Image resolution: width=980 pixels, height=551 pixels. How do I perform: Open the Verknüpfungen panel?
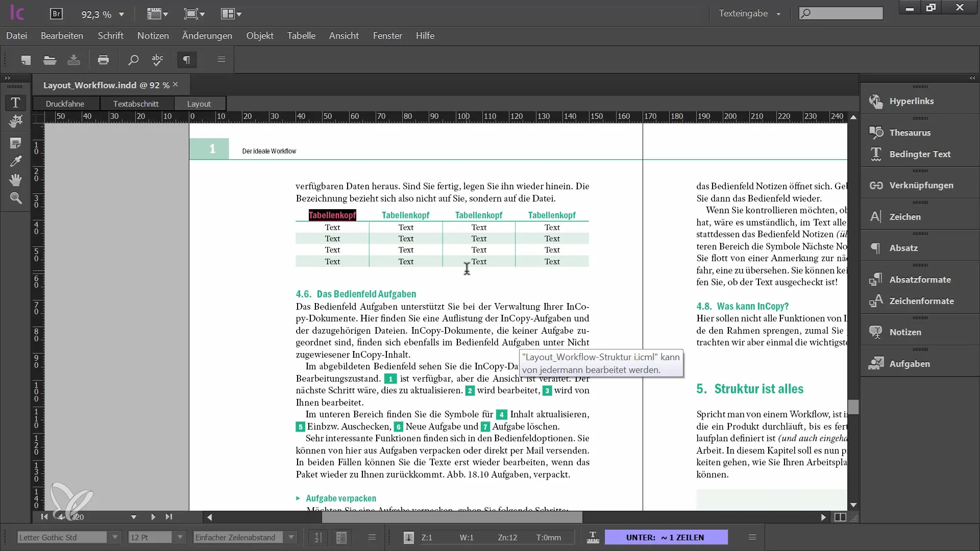pyautogui.click(x=922, y=185)
